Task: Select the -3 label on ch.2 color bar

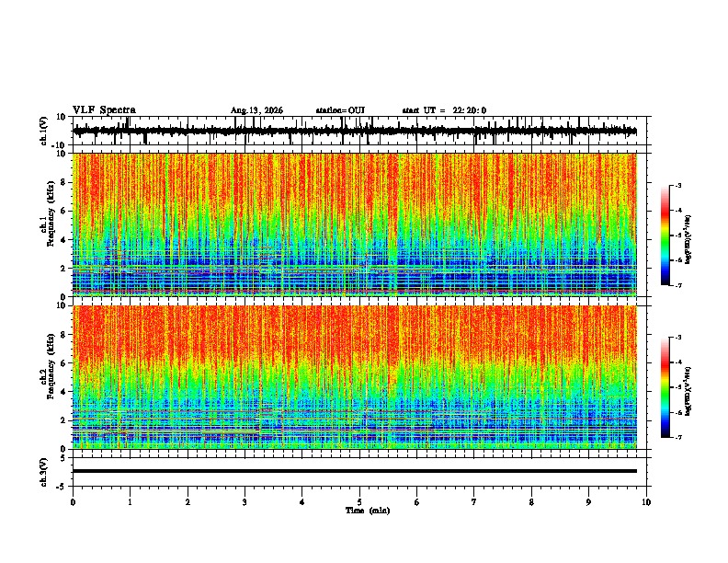Action: pyautogui.click(x=677, y=338)
